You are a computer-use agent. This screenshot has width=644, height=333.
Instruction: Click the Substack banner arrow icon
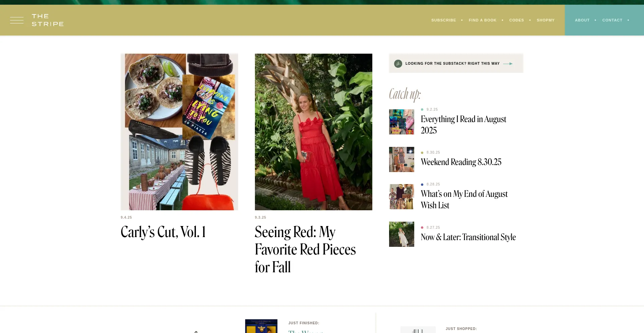(508, 63)
